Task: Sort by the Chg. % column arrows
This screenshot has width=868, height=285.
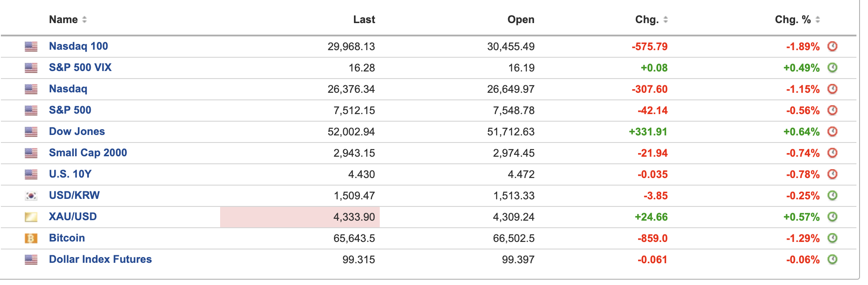Action: [818, 20]
